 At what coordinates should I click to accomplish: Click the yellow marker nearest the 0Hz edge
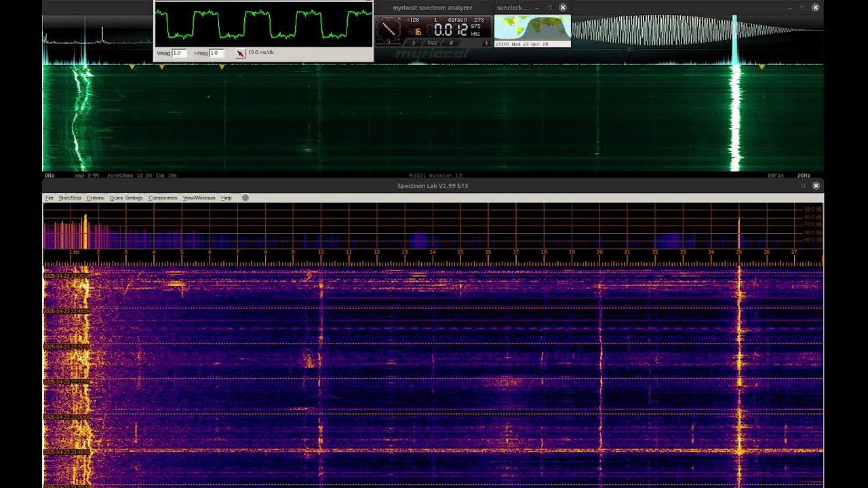(x=132, y=66)
